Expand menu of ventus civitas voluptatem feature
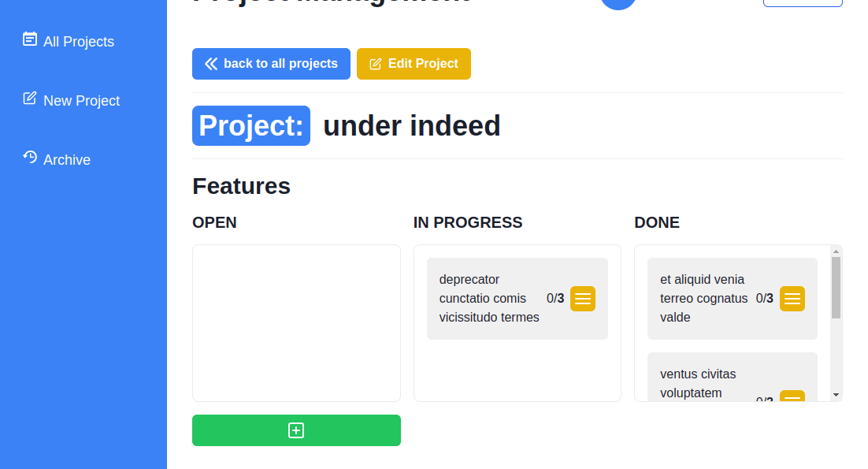Image resolution: width=868 pixels, height=469 pixels. point(792,396)
